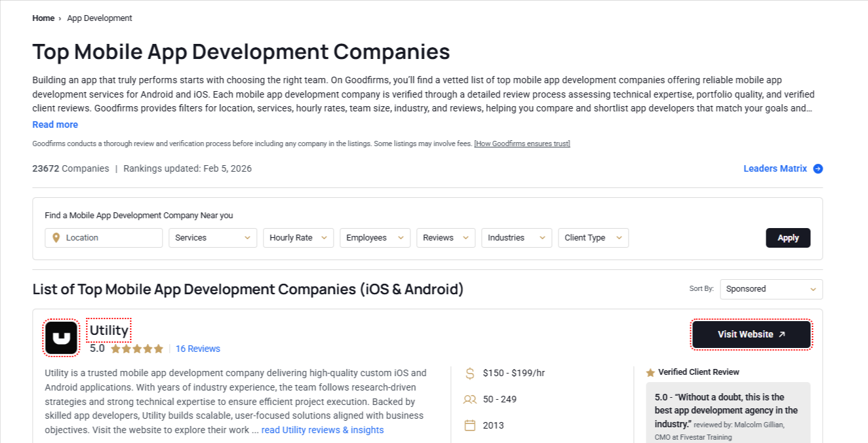
Task: Expand the Hourly Rate filter
Action: pos(298,237)
